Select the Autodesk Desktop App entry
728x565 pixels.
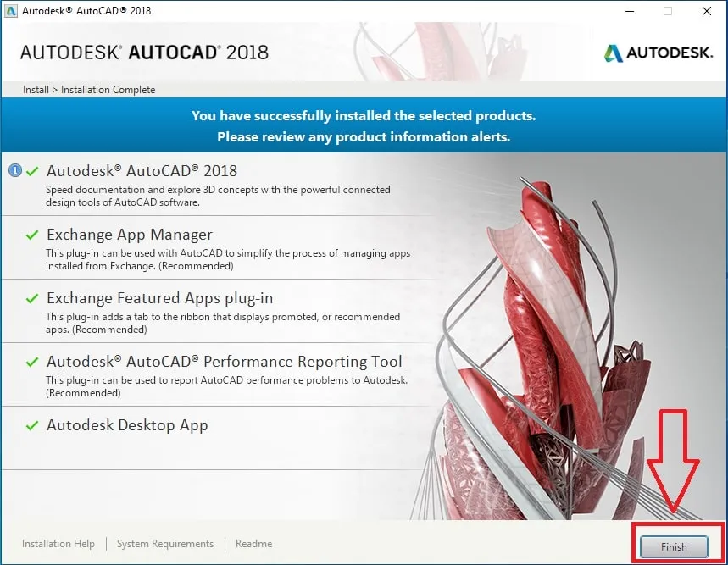[x=125, y=425]
